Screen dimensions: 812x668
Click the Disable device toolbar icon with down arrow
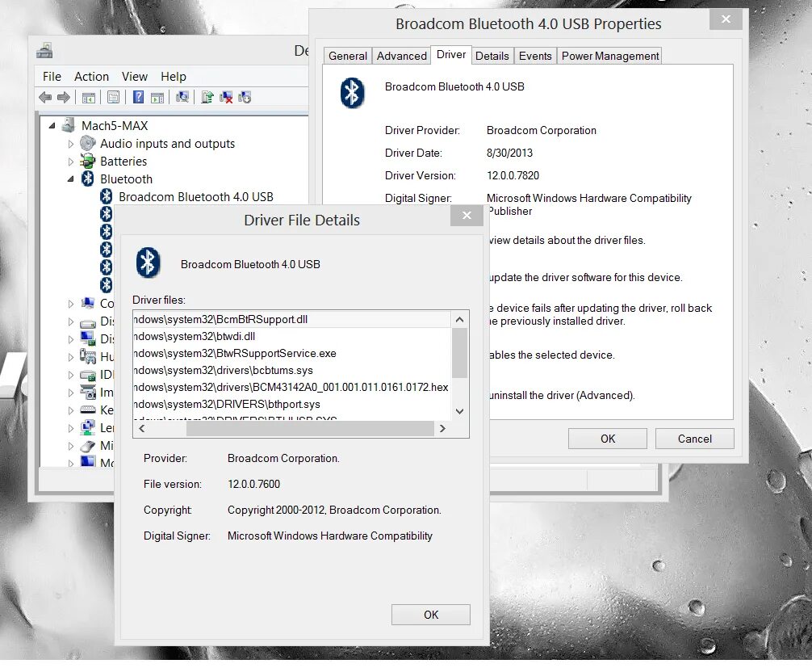pyautogui.click(x=245, y=97)
